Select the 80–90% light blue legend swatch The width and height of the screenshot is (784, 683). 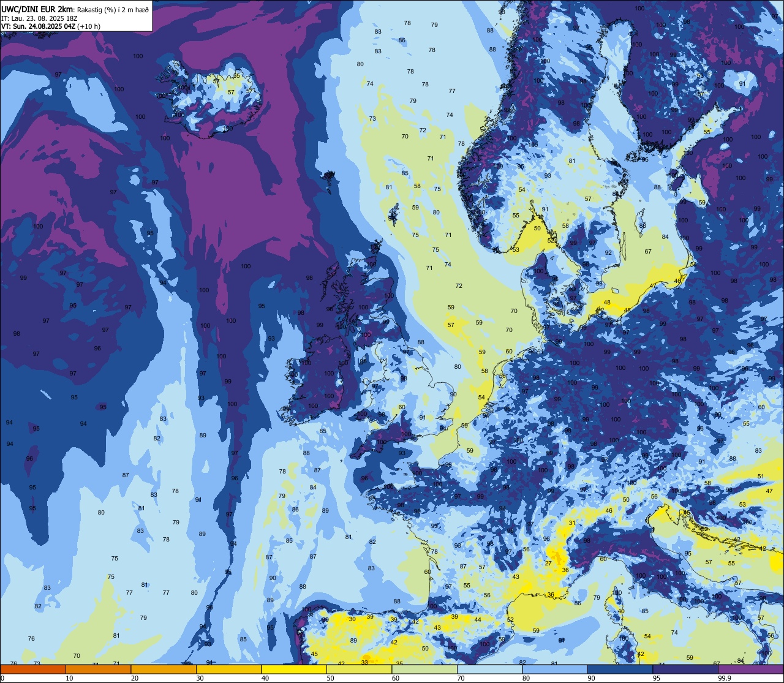click(x=555, y=669)
